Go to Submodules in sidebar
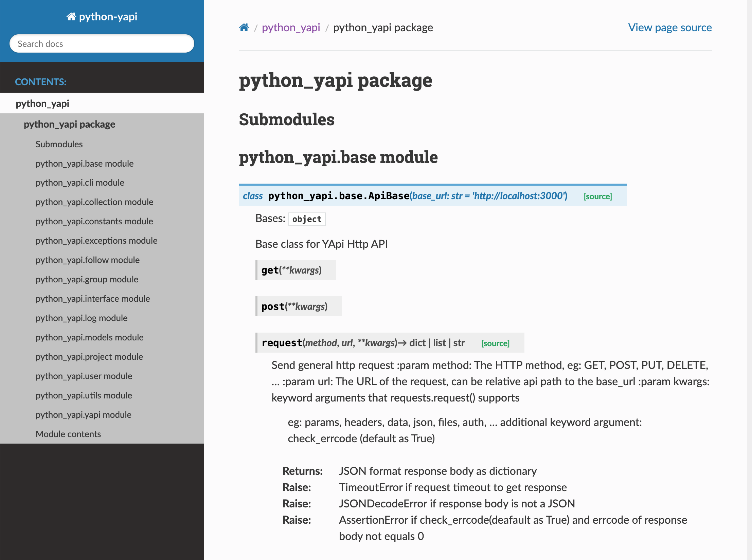The height and width of the screenshot is (560, 752). coord(59,144)
